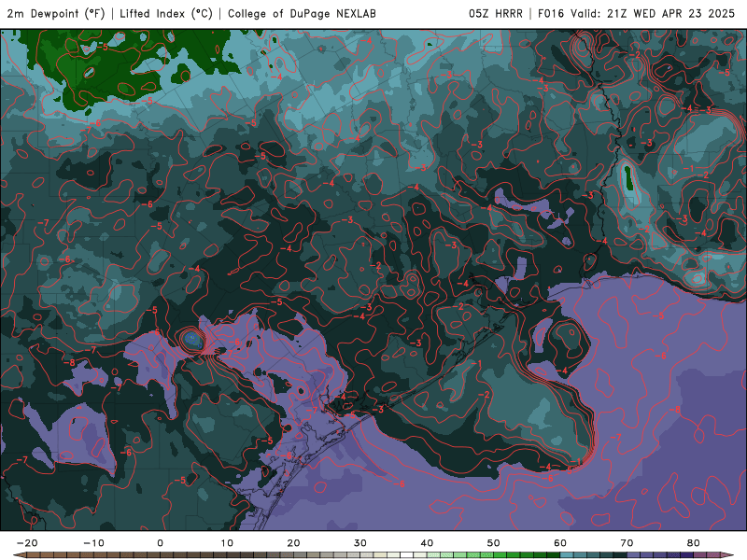Click the '-20' color scale label
This screenshot has height=560, width=747.
click(x=27, y=543)
